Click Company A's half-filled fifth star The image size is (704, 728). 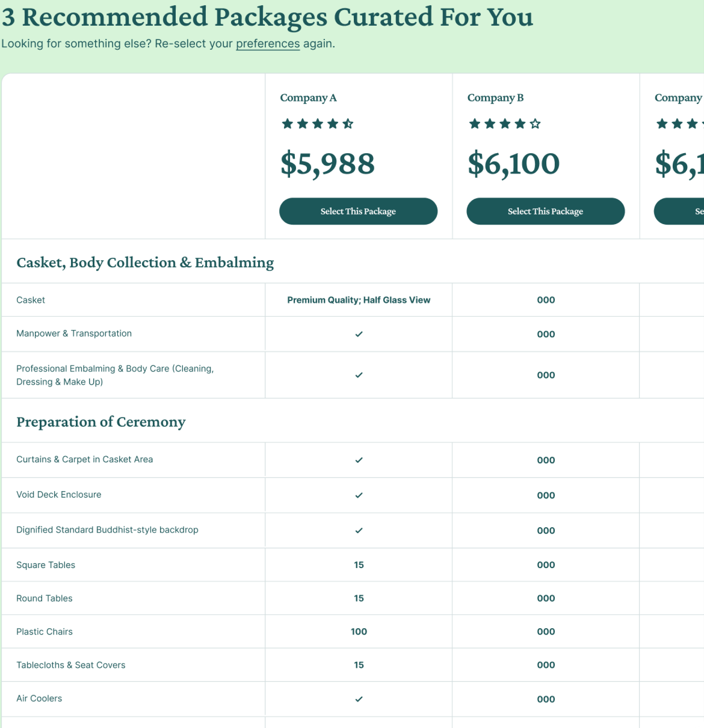point(348,123)
